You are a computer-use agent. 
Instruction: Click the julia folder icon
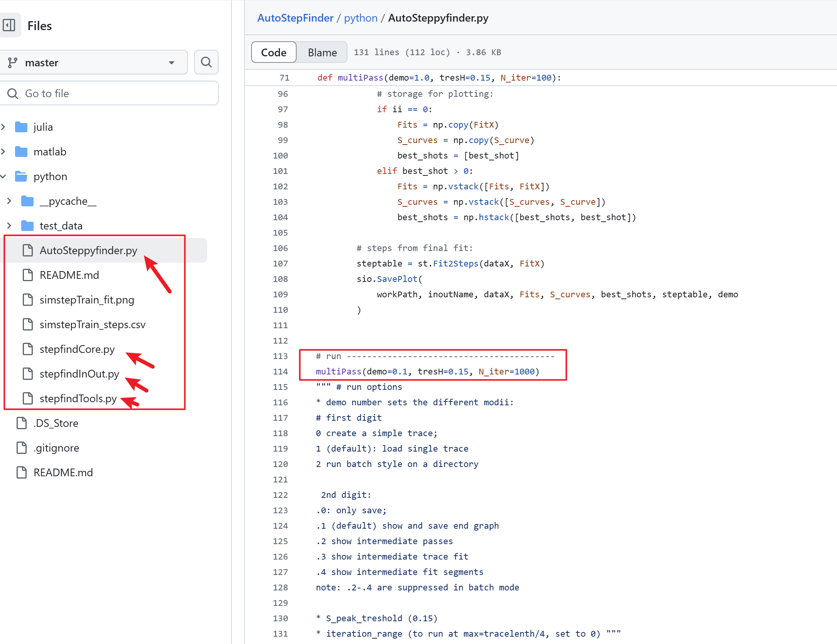pos(21,127)
